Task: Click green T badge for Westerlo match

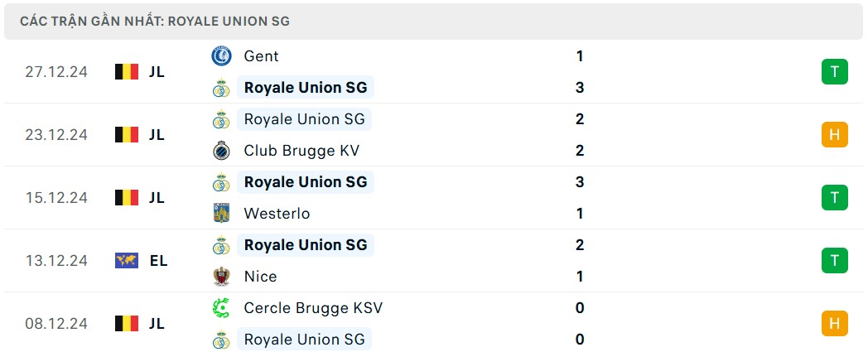Action: tap(834, 198)
